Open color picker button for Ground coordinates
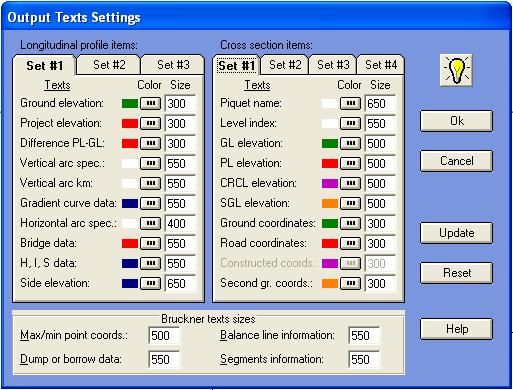 pos(350,224)
